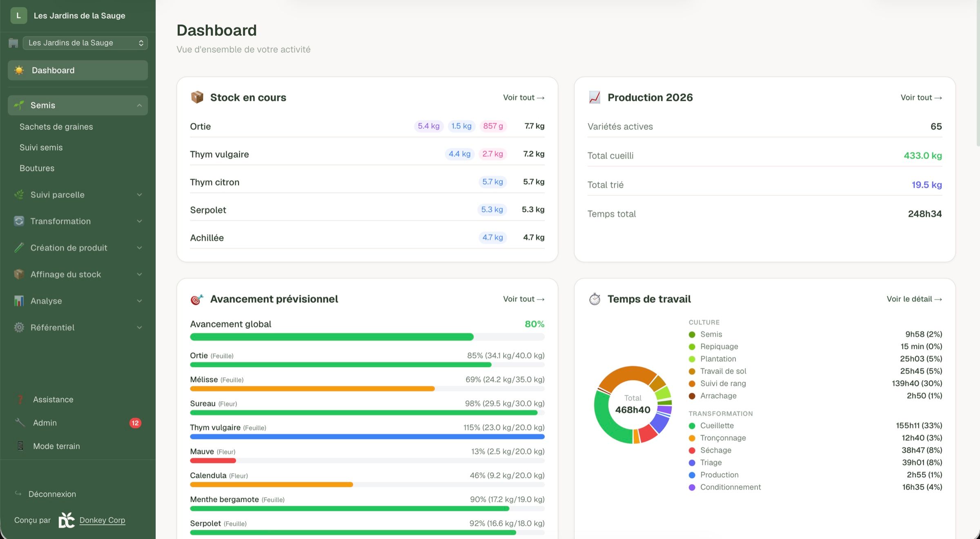
Task: Click the chart icon in Production 2026 header
Action: [595, 97]
